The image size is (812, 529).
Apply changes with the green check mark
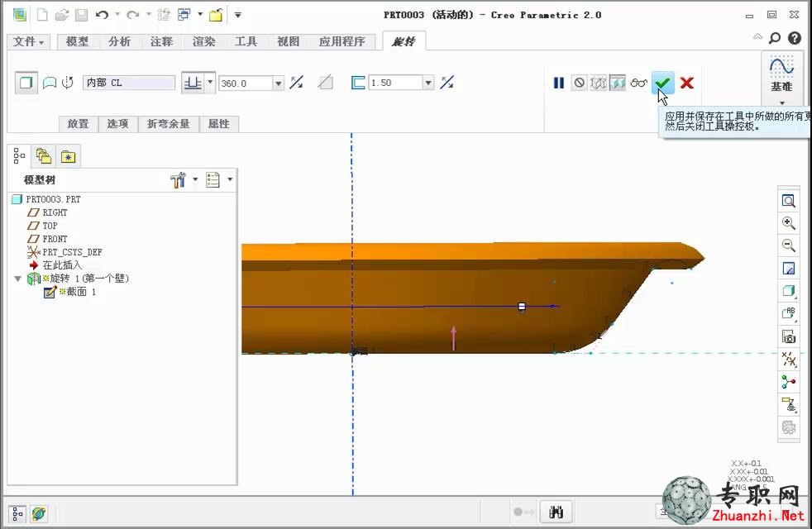coord(663,83)
